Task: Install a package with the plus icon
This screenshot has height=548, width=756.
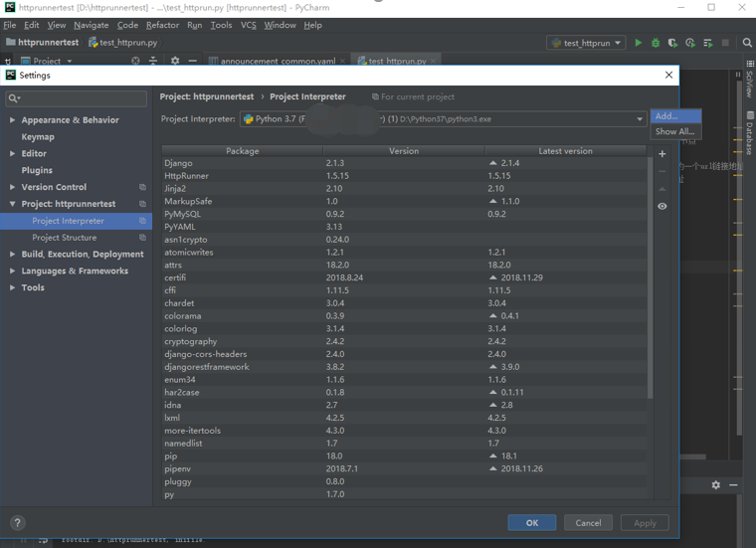Action: click(x=662, y=154)
